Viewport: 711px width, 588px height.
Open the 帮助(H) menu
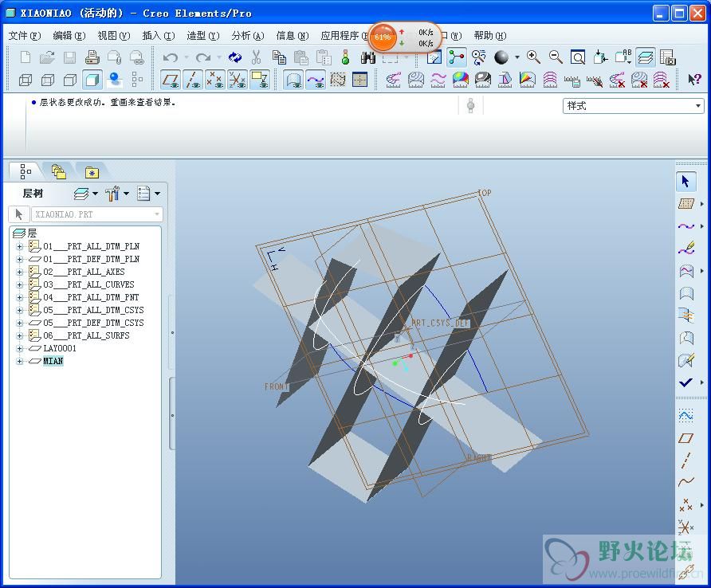pyautogui.click(x=490, y=35)
